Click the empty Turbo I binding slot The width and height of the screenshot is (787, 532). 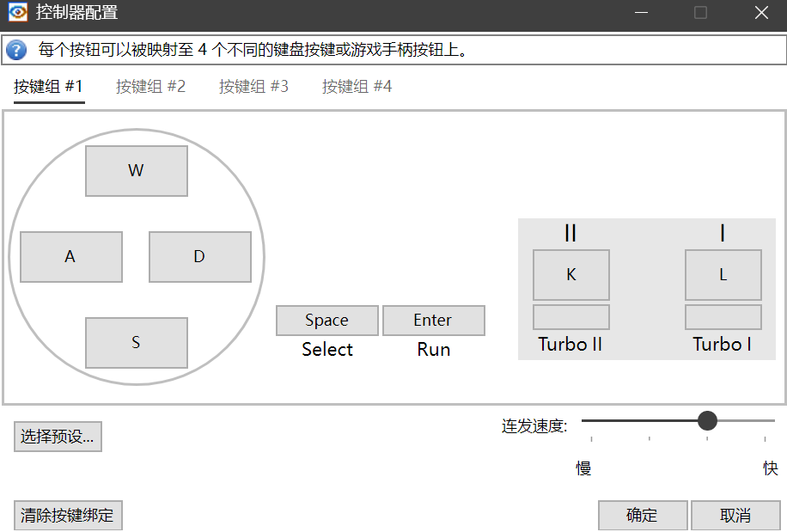[723, 316]
